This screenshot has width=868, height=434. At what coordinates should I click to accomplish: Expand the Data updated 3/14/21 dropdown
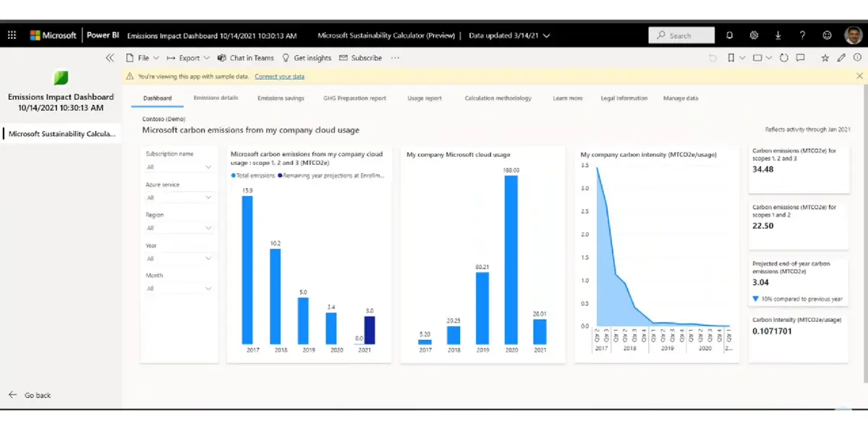[x=509, y=35]
